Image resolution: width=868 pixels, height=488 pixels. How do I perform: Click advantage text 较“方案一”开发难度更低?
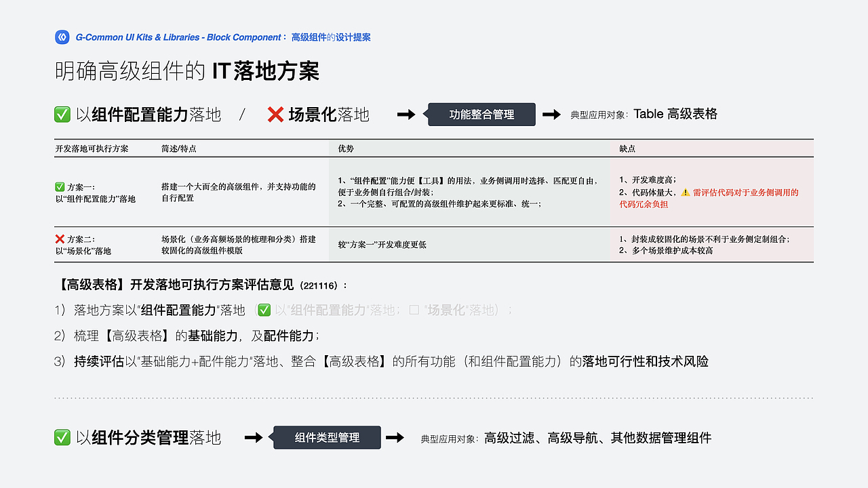point(382,245)
